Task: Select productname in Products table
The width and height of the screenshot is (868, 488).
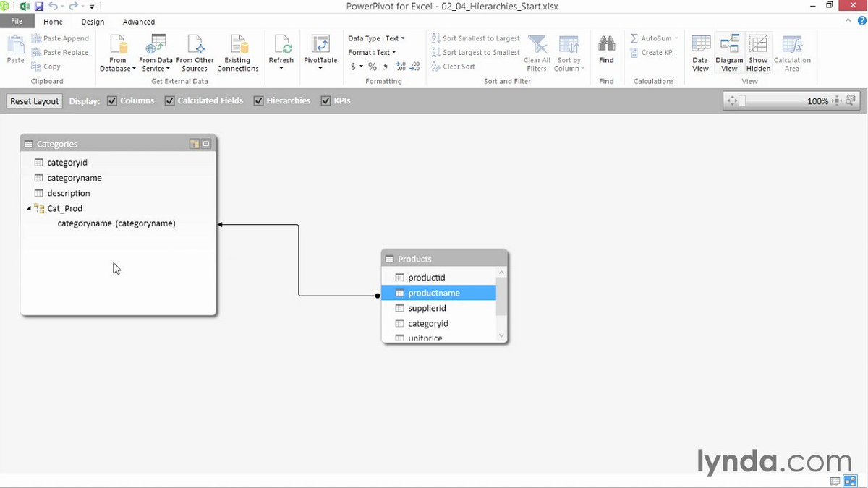Action: (x=439, y=293)
